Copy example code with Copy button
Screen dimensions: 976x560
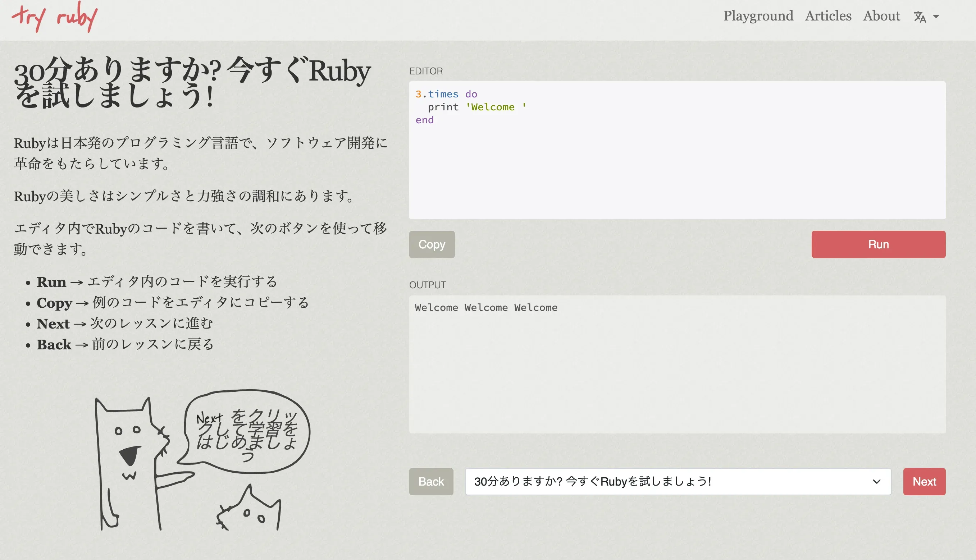point(432,244)
